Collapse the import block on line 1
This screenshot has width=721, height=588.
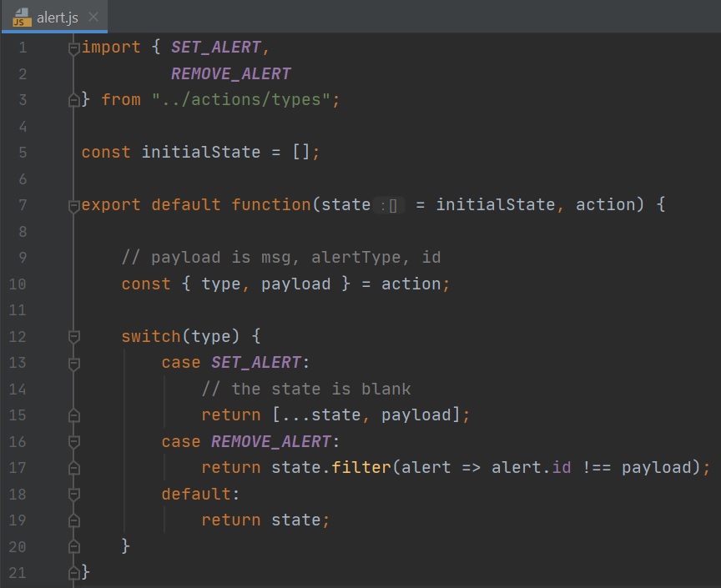(x=73, y=48)
